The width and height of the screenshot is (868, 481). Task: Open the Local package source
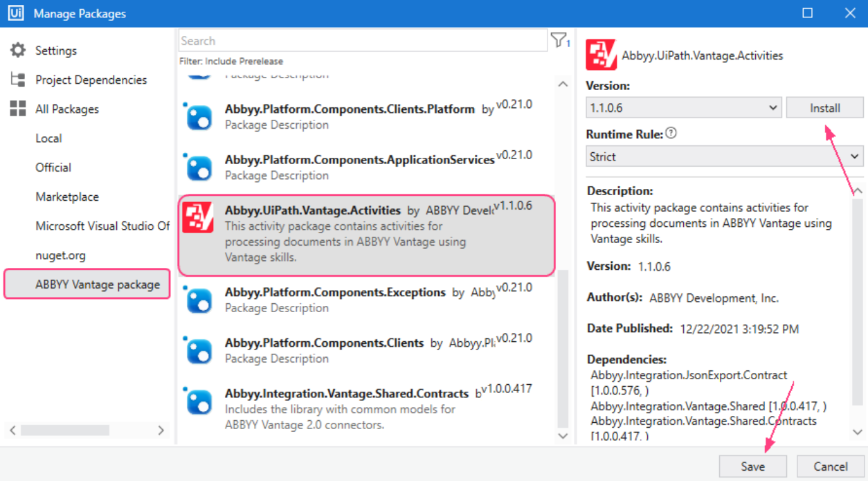(48, 138)
